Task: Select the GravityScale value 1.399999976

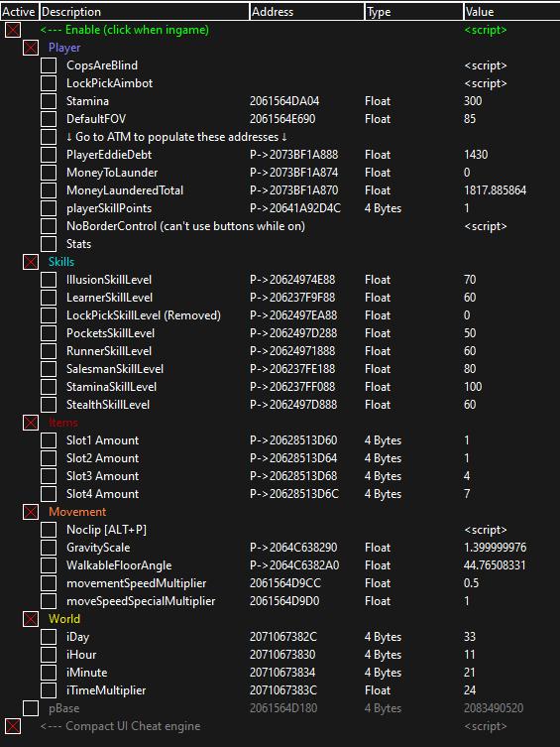Action: pos(496,548)
